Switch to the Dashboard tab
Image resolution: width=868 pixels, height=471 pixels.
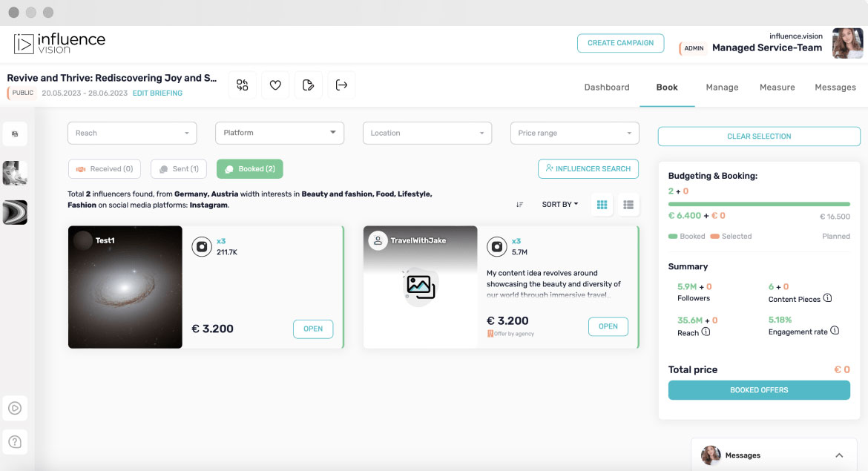(606, 88)
